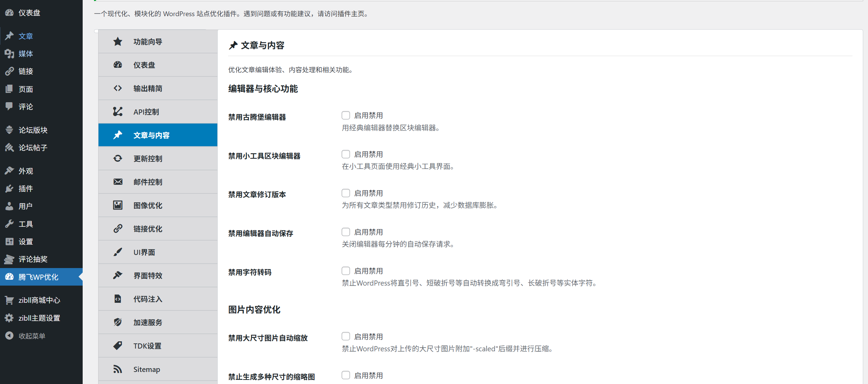Select the 媒体 media library icon
The width and height of the screenshot is (868, 384).
point(9,54)
